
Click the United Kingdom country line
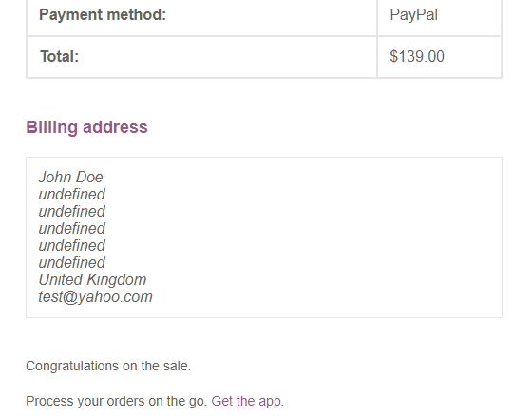point(92,280)
